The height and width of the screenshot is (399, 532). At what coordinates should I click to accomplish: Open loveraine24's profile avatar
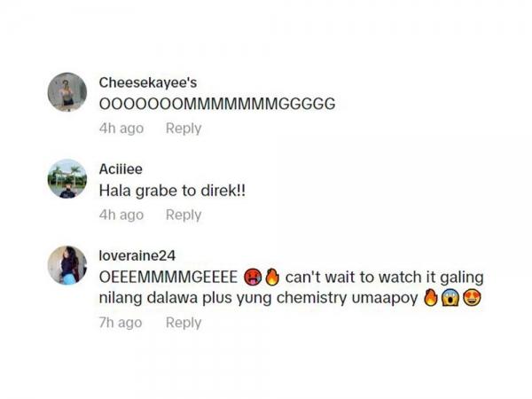coord(67,265)
